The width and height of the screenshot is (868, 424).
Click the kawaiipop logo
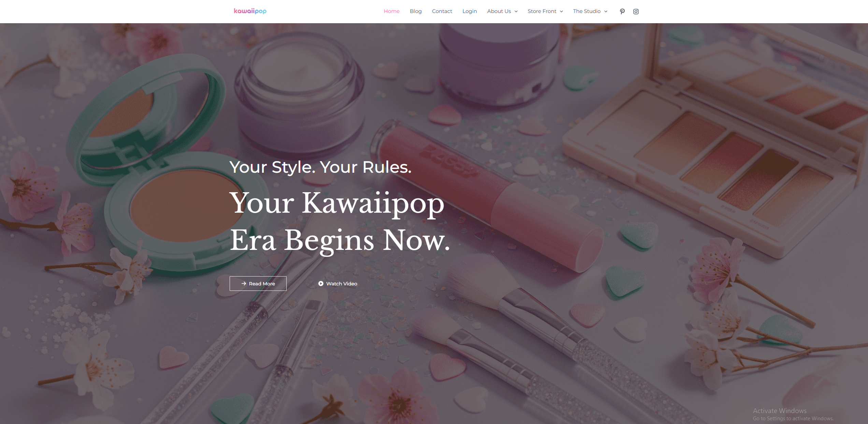click(250, 11)
